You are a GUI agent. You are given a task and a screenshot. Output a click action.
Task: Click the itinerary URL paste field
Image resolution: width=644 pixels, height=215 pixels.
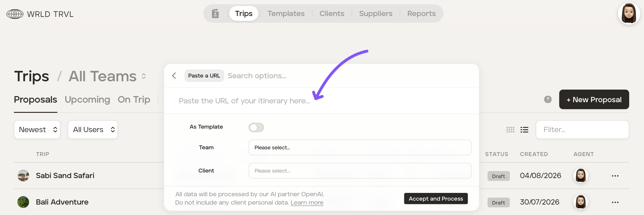tap(321, 101)
